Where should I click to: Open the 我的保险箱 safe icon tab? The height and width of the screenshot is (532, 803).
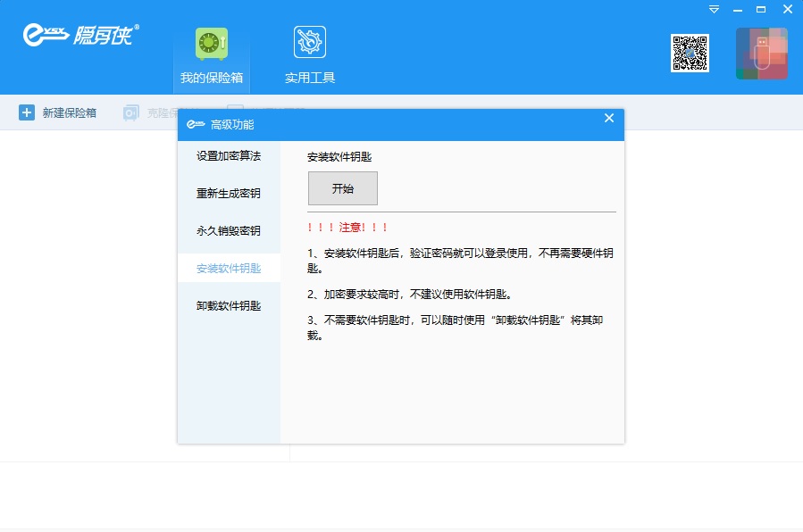click(212, 44)
